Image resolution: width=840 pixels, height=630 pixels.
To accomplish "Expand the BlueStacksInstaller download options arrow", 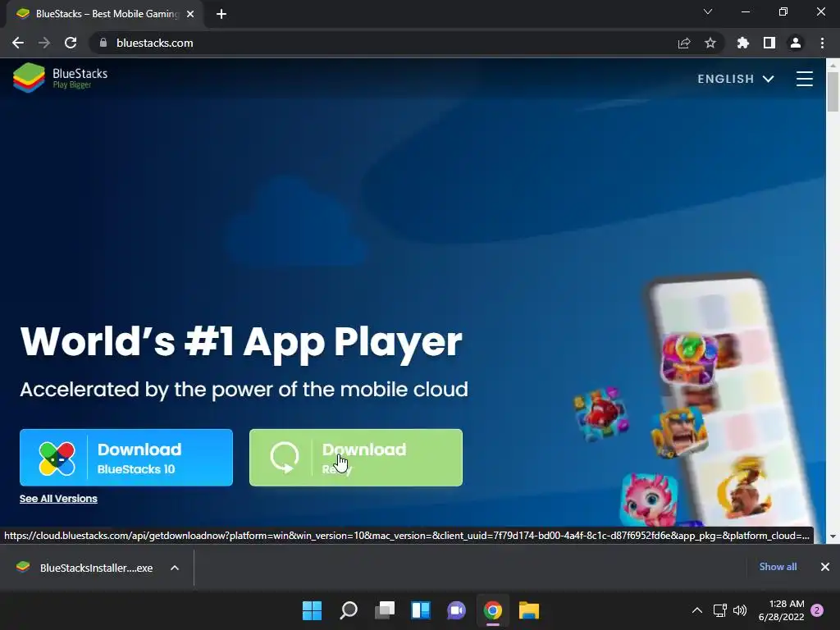I will 175,568.
